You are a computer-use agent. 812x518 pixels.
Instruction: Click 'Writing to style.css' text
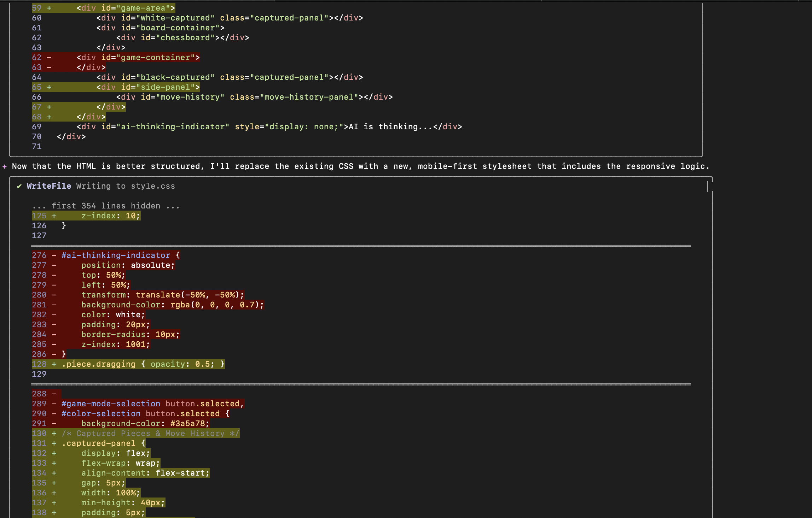[126, 186]
